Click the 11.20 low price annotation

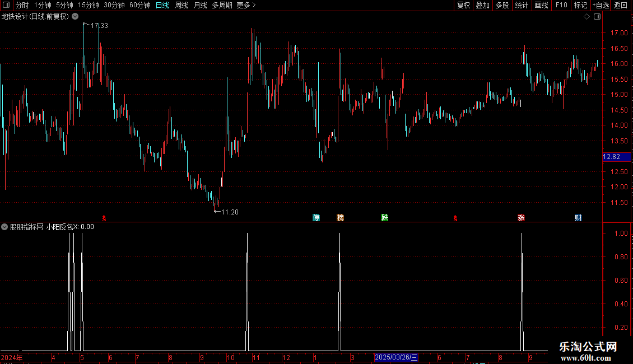(230, 212)
